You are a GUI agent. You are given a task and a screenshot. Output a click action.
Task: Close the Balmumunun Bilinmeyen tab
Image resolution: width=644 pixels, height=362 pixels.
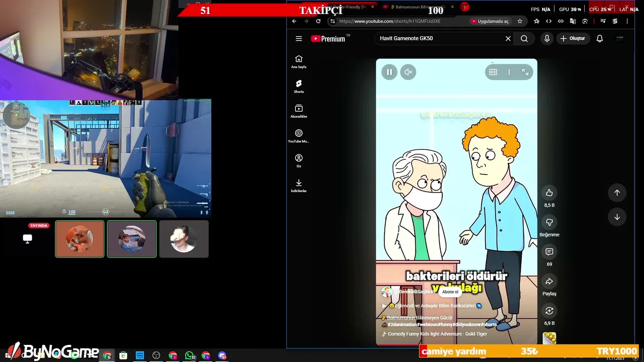coord(453,7)
